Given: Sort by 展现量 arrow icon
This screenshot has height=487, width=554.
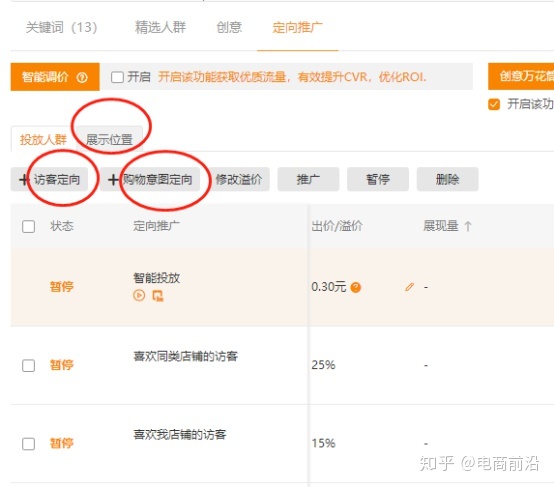Looking at the screenshot, I should point(468,226).
